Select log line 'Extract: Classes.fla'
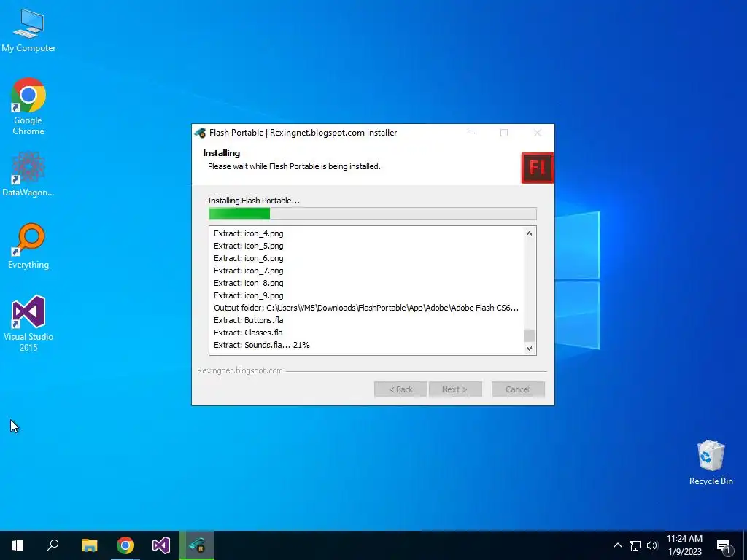This screenshot has height=560, width=747. point(248,332)
